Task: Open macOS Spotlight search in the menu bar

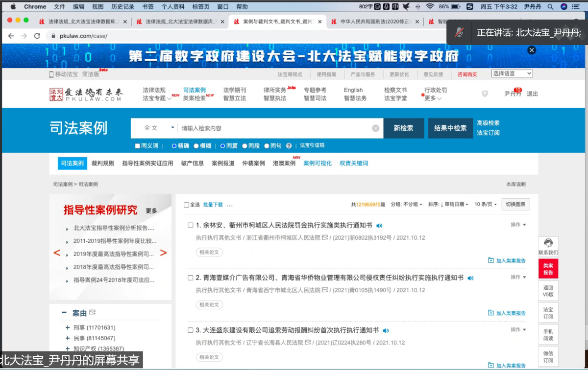Action: [x=550, y=6]
